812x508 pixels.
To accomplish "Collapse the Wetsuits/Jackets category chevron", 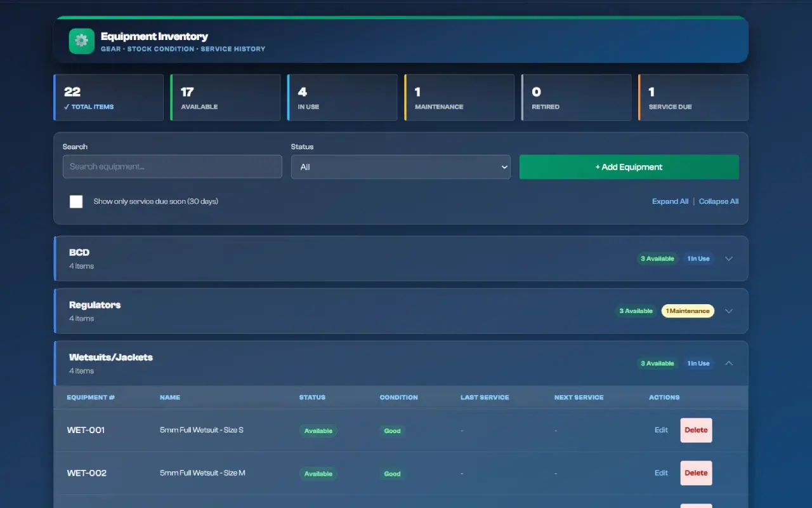I will coord(729,363).
